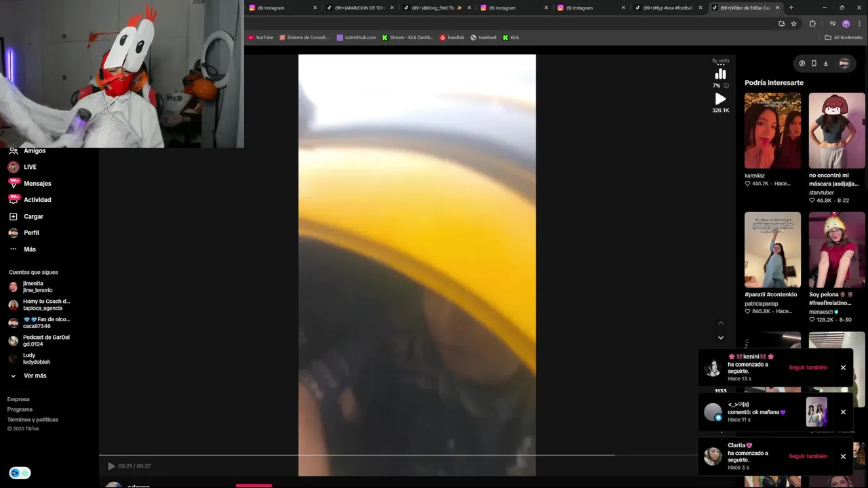The height and width of the screenshot is (488, 868).
Task: Open the bandlab bookmark
Action: point(452,37)
